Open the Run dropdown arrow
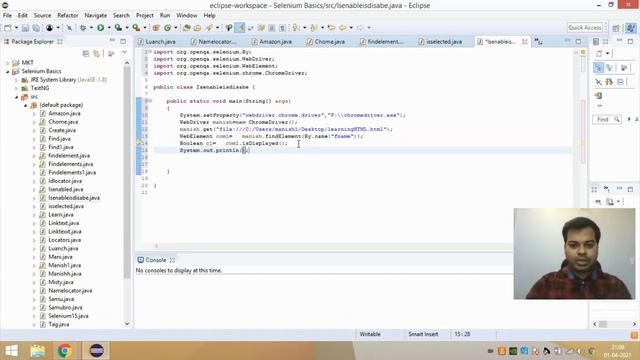Viewport: 640px width, 360px height. click(109, 28)
